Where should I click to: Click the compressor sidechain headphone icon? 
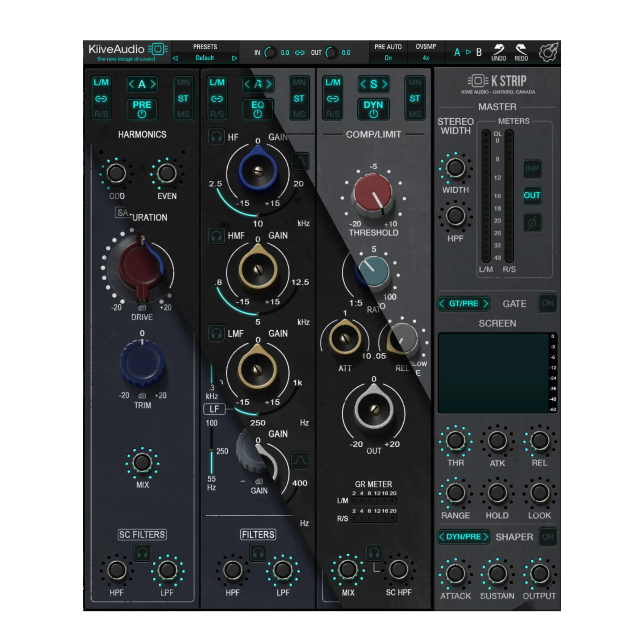pos(374,552)
